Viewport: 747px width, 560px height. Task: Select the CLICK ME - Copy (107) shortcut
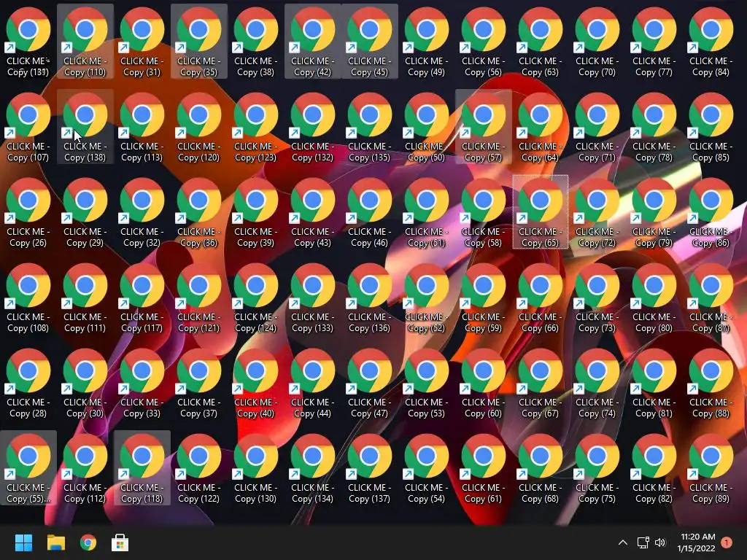pos(28,127)
